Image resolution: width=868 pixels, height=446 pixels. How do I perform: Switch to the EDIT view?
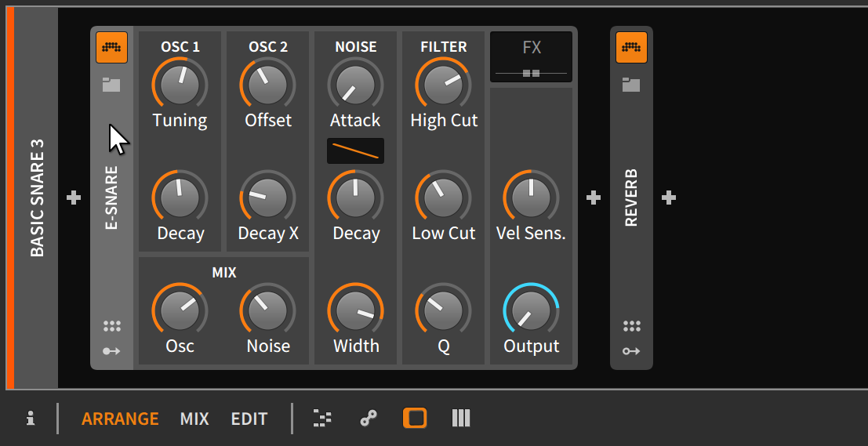[x=249, y=419]
